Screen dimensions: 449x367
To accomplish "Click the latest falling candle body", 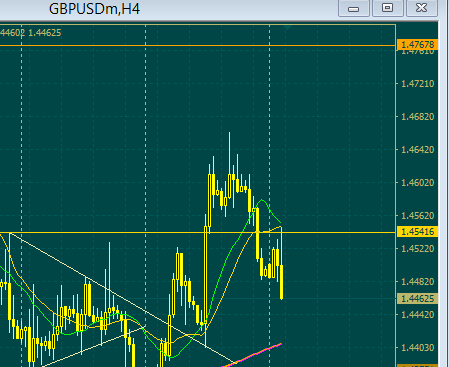I will pyautogui.click(x=282, y=282).
